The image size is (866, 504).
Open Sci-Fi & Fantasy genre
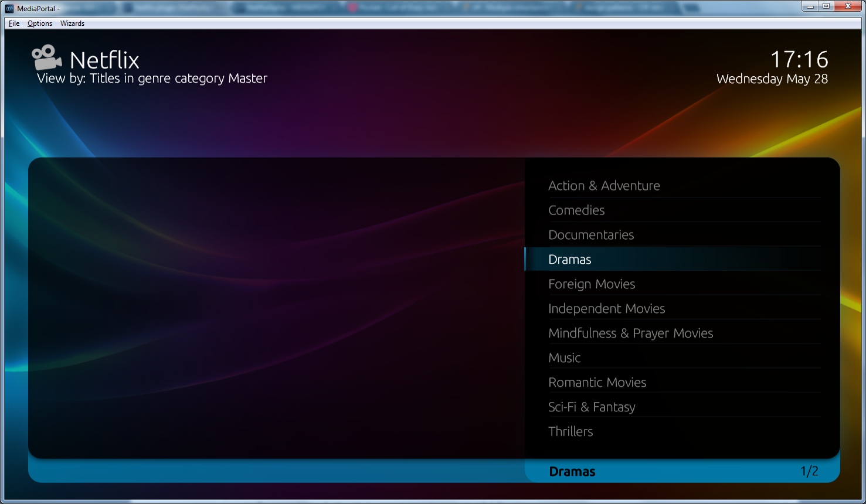[673, 407]
